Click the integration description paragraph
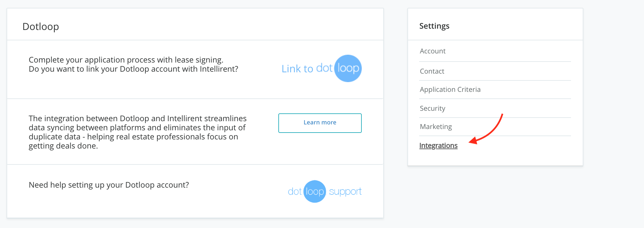The height and width of the screenshot is (228, 644). (x=137, y=132)
